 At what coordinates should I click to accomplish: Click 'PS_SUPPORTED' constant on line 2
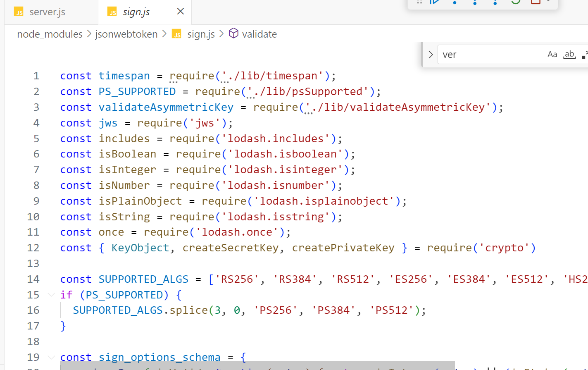pyautogui.click(x=137, y=92)
